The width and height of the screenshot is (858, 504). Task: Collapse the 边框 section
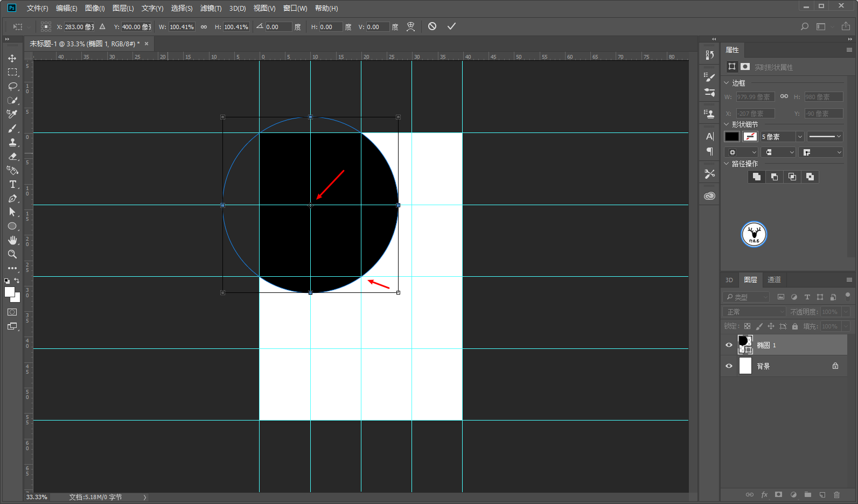[726, 83]
